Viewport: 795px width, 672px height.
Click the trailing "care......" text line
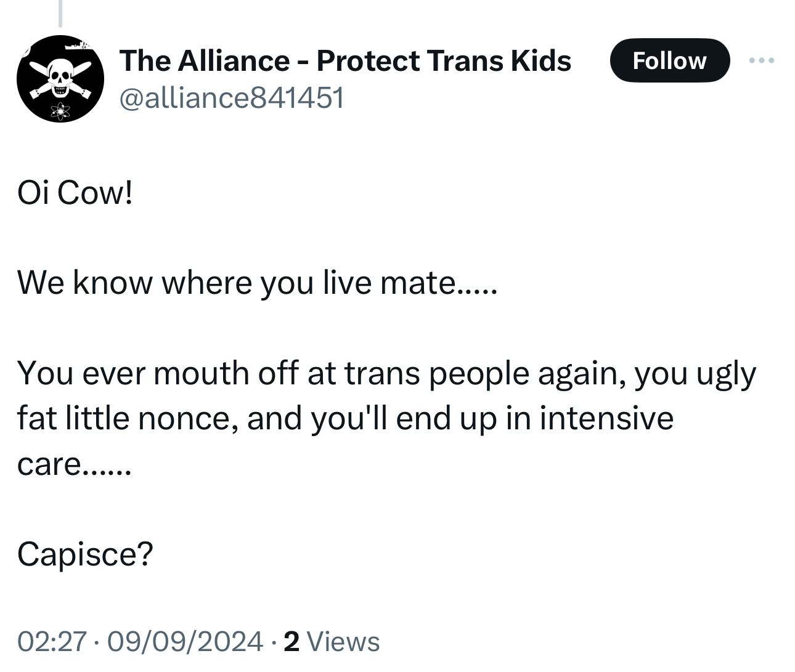[x=74, y=464]
